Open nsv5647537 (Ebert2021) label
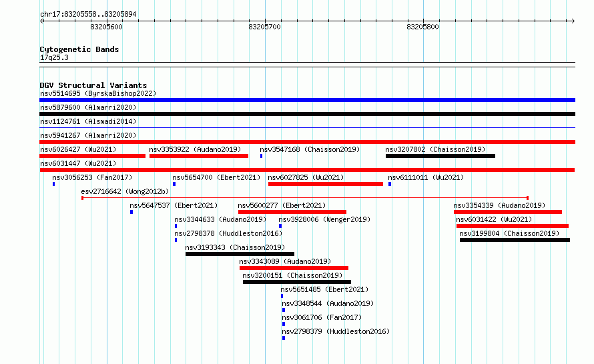The image size is (594, 364). point(174,205)
